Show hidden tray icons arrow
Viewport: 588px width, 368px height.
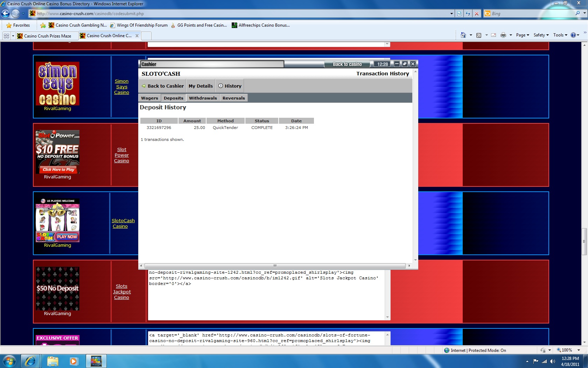tap(527, 361)
